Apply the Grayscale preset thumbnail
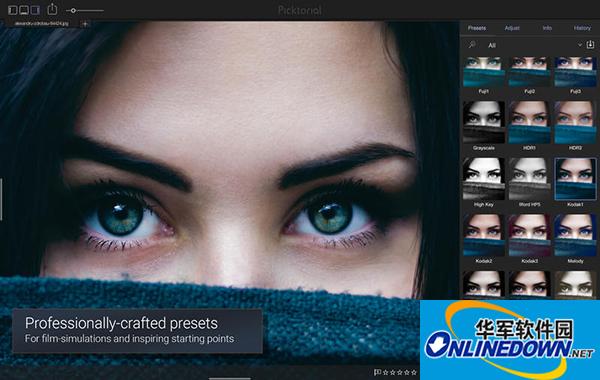 point(484,122)
